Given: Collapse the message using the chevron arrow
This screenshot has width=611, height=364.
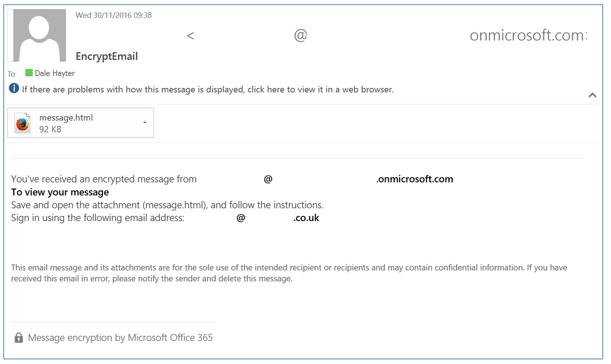Looking at the screenshot, I should [x=593, y=95].
